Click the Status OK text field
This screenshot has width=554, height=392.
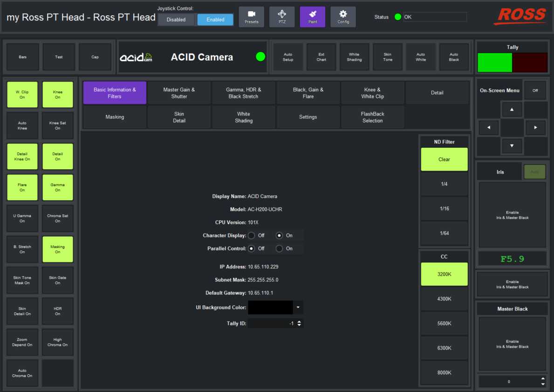pos(434,17)
